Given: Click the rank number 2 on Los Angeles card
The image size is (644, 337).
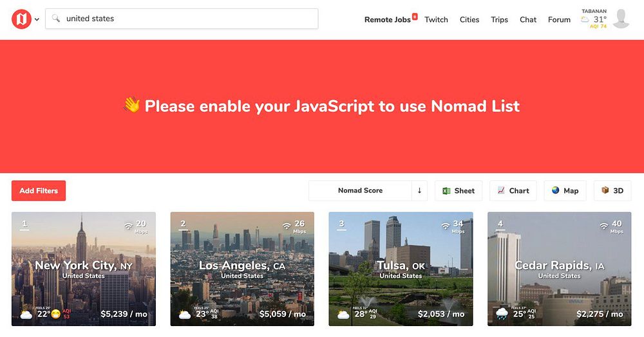Looking at the screenshot, I should pyautogui.click(x=183, y=224).
